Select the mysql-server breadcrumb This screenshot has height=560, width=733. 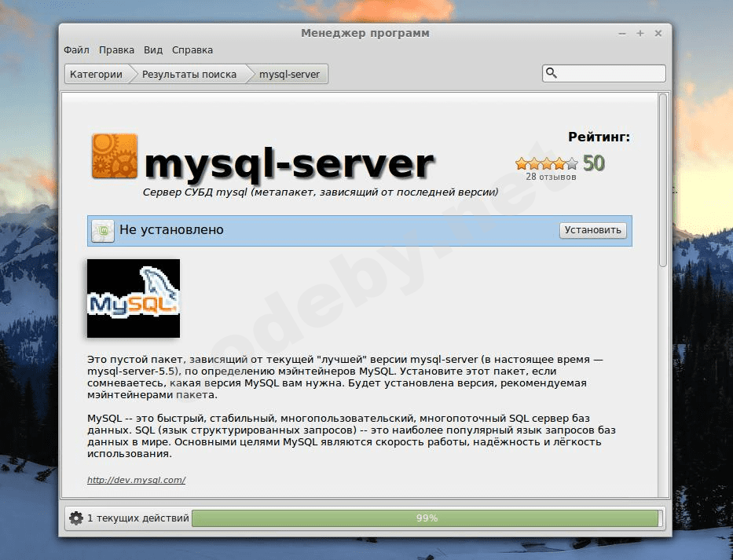coord(289,75)
